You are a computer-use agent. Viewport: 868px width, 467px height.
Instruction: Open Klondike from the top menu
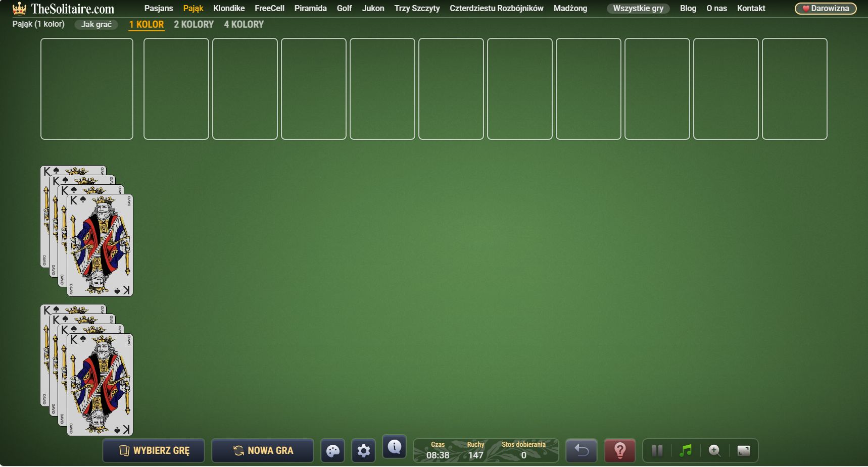tap(229, 9)
